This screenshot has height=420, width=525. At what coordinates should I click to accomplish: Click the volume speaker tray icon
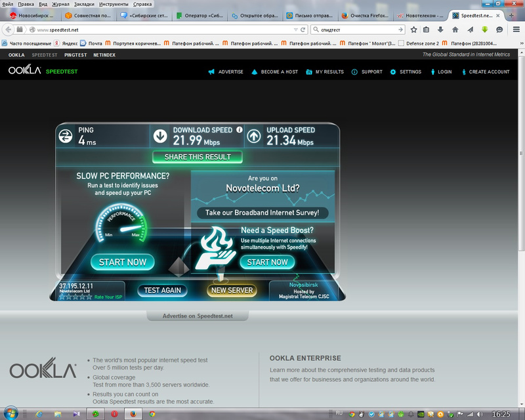pos(480,414)
